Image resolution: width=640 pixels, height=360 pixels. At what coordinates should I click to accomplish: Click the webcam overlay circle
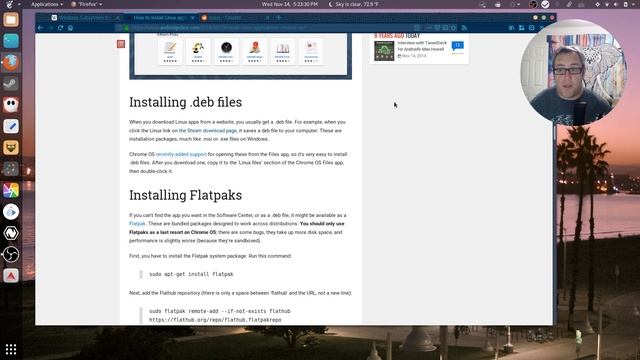[x=574, y=73]
